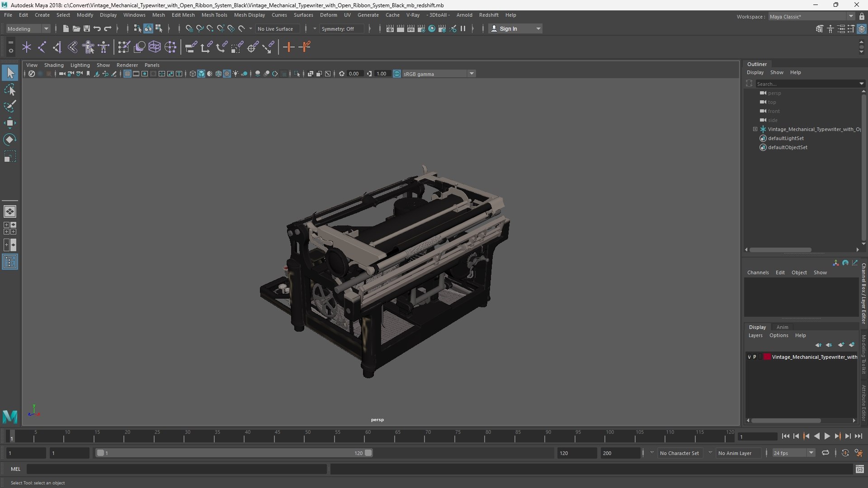Switch to single perspective pane layout
This screenshot has height=488, width=868.
tap(10, 211)
